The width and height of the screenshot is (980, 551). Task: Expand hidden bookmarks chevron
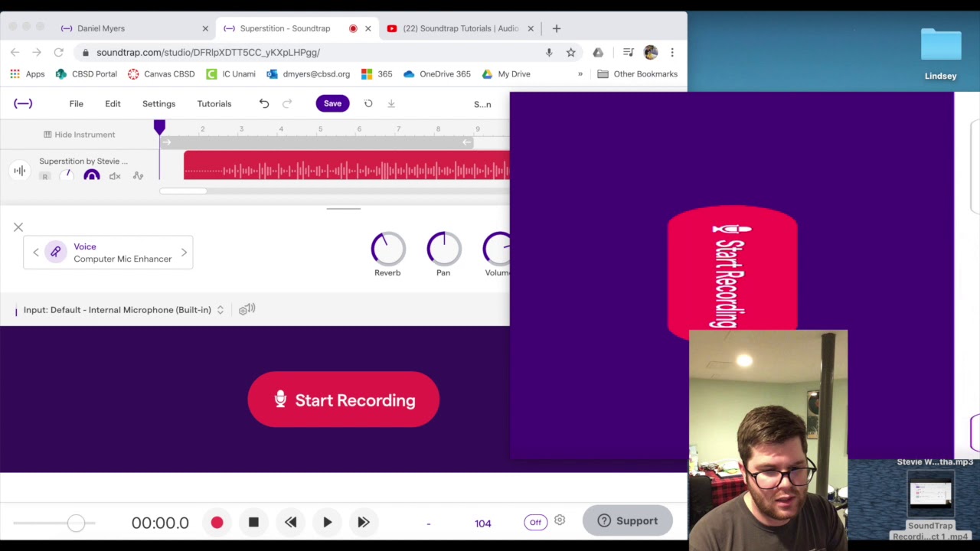click(580, 74)
